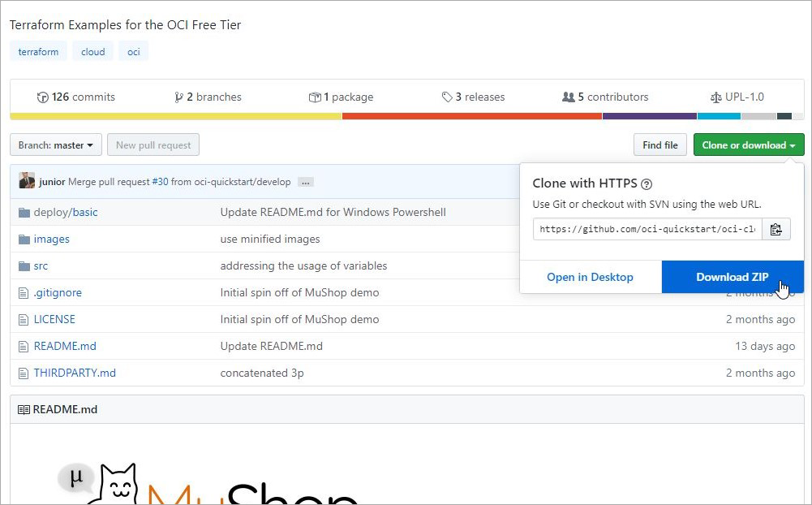
Task: Click the deploy/basic folder icon
Action: [24, 213]
